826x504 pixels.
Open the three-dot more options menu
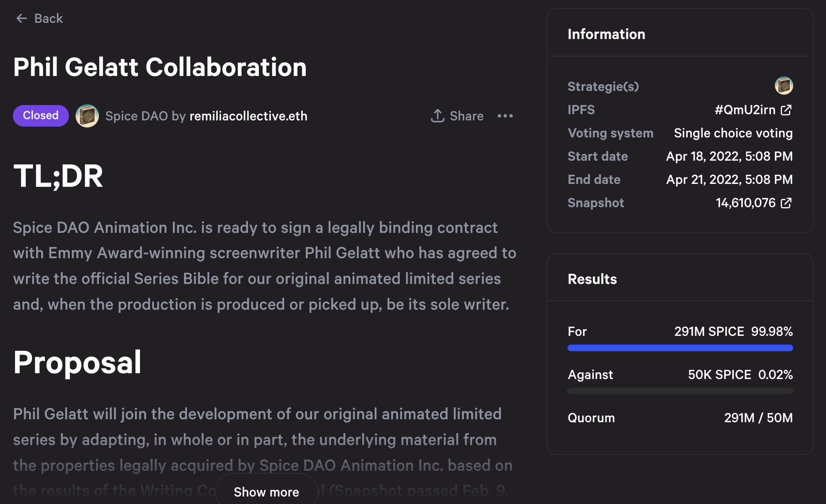(505, 116)
